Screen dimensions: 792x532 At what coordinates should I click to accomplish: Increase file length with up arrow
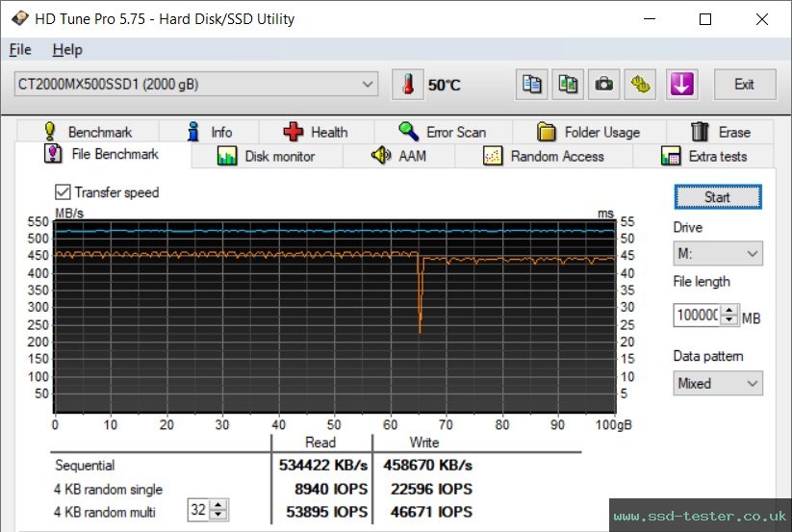pos(728,310)
